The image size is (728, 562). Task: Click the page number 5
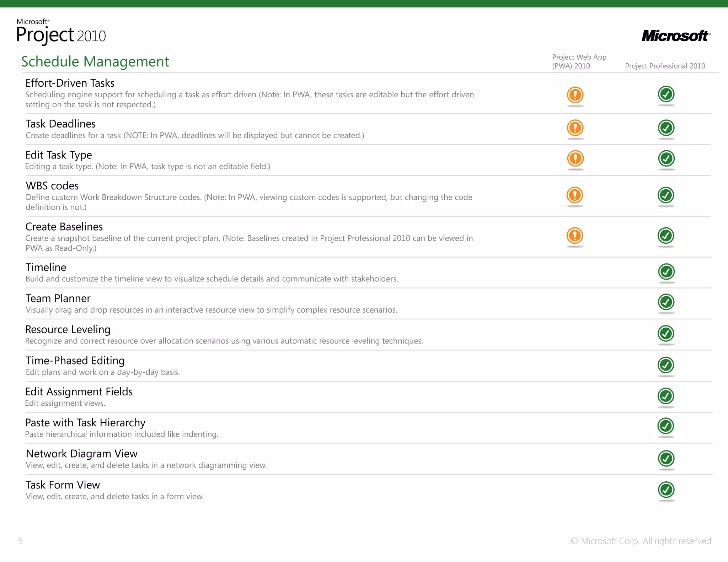[21, 541]
